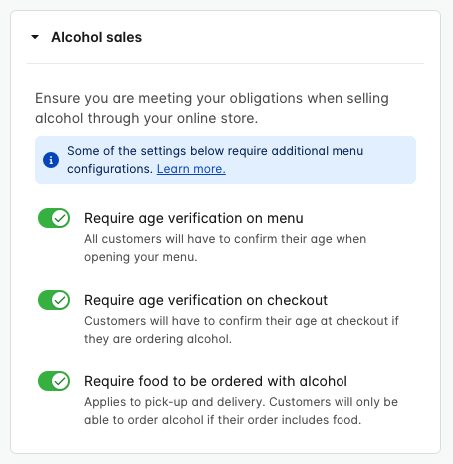Turn off age verification on checkout toggle

pos(54,300)
